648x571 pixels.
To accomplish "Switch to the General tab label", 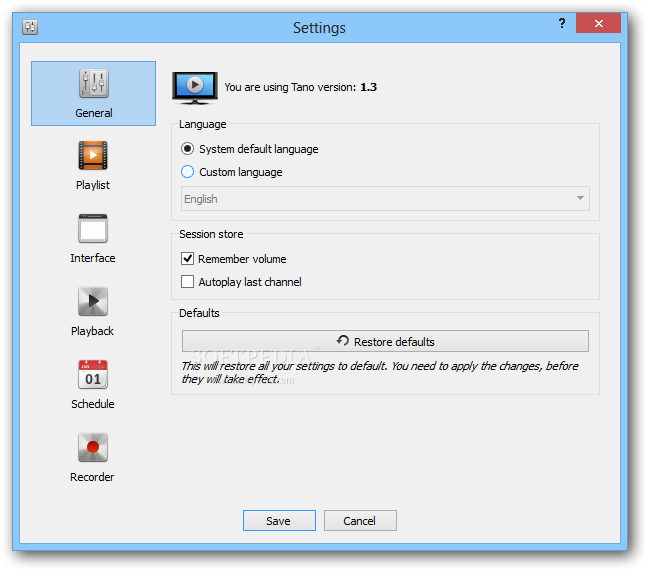I will [x=94, y=113].
